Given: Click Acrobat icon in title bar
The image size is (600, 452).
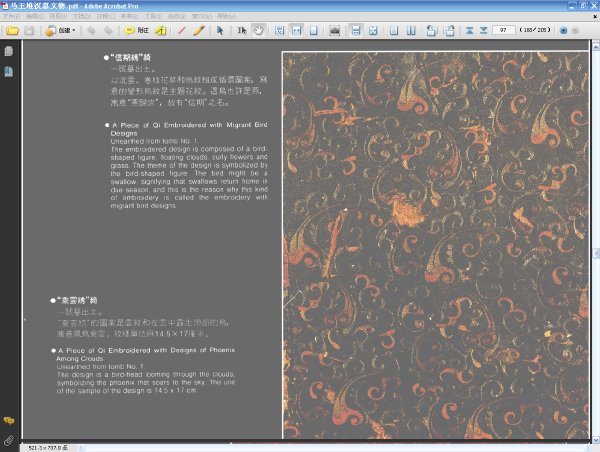Looking at the screenshot, I should pyautogui.click(x=4, y=6).
